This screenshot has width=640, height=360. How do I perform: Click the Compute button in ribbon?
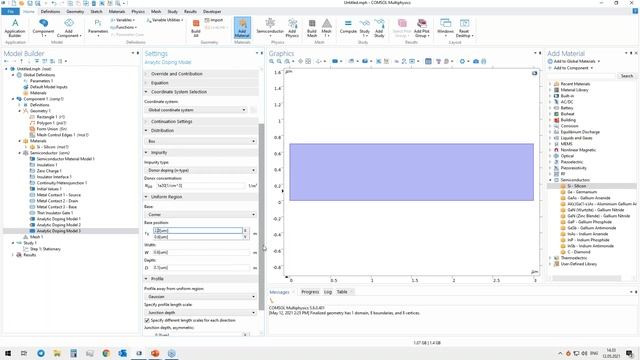tap(348, 28)
